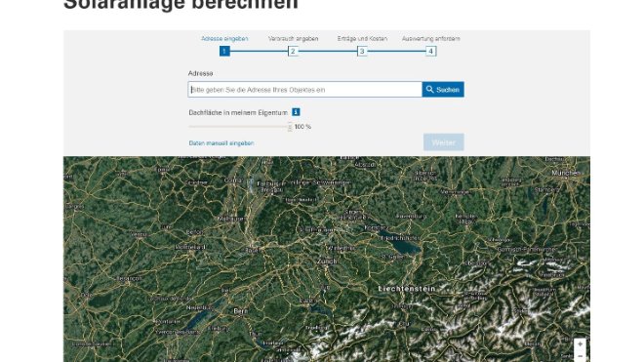Select step 1 Adresse eingeben

tap(224, 52)
